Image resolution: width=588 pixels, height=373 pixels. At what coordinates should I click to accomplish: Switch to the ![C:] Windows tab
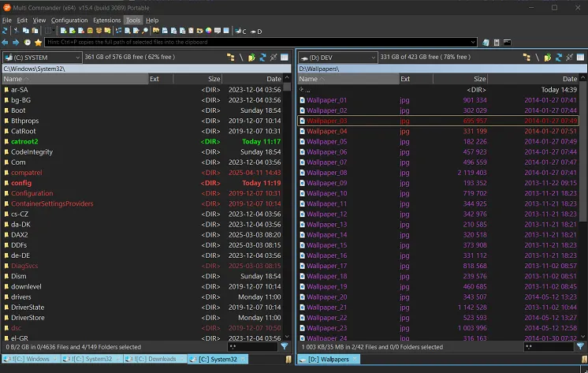tap(30, 359)
